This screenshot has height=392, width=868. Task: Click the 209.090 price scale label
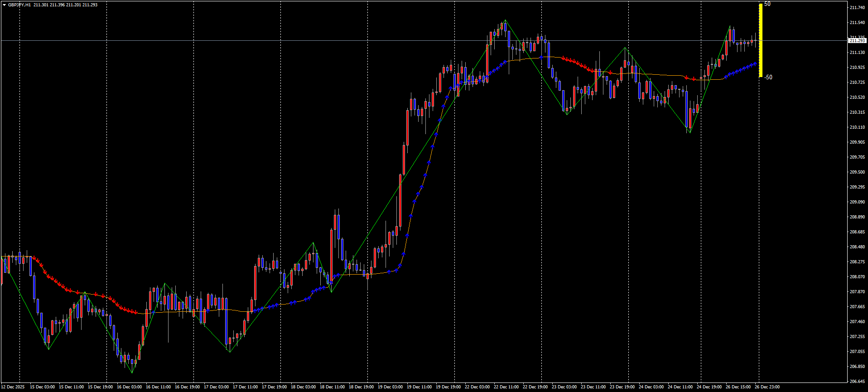click(856, 202)
